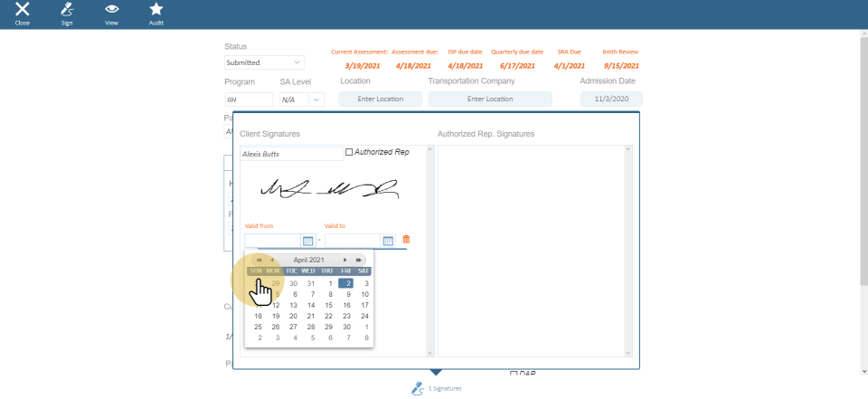The height and width of the screenshot is (399, 868).
Task: Click the Admission Date field
Action: [611, 100]
